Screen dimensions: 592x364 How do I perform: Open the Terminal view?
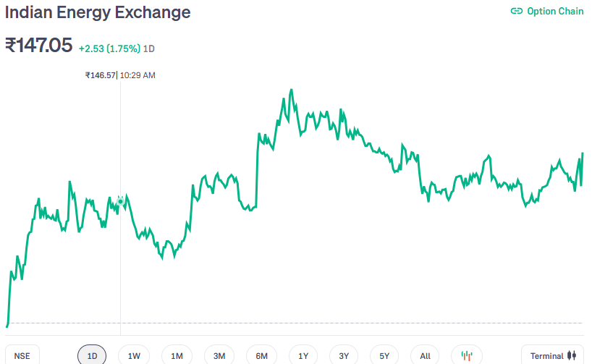547,355
